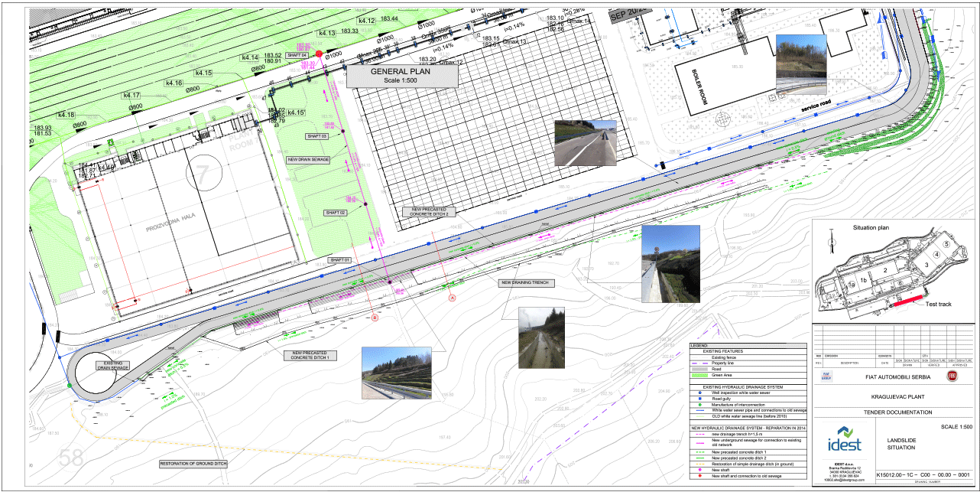The height and width of the screenshot is (492, 980).
Task: Click the k4.13 node label
Action: coord(327,34)
